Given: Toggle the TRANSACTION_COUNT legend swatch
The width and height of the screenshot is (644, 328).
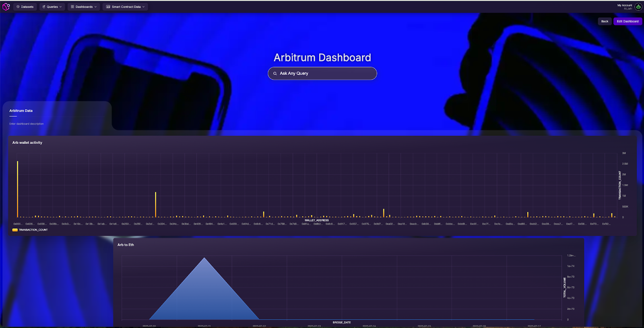Looking at the screenshot, I should pyautogui.click(x=15, y=230).
